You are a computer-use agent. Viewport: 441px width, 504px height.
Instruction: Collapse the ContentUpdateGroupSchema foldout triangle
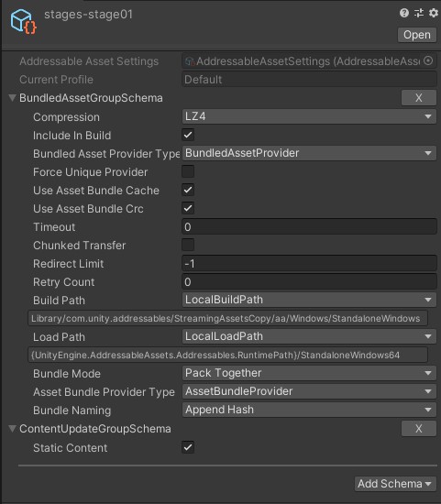click(x=12, y=429)
